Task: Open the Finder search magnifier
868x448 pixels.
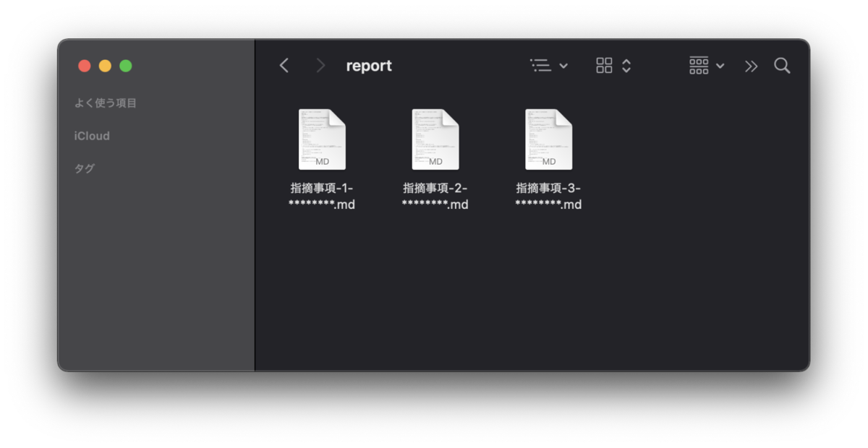Action: [782, 66]
